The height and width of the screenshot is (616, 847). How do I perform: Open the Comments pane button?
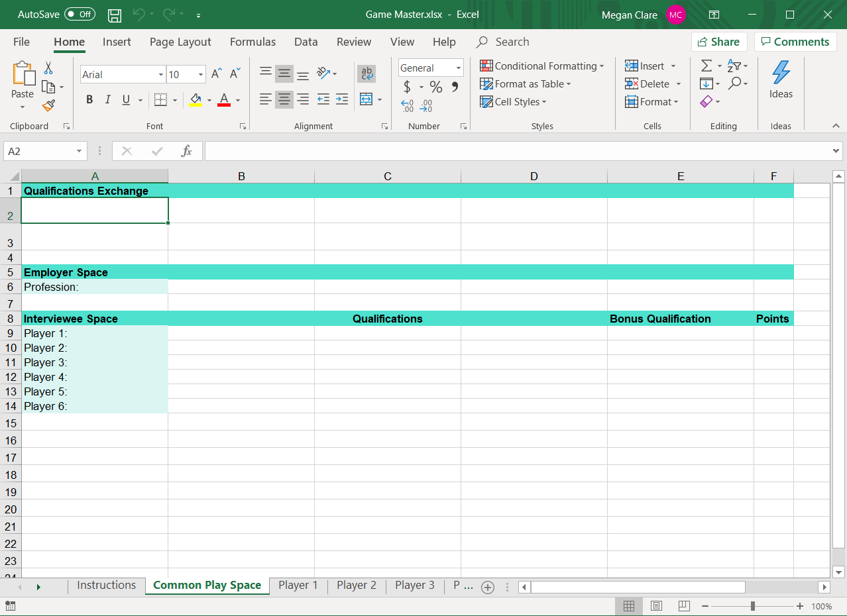[x=795, y=42]
